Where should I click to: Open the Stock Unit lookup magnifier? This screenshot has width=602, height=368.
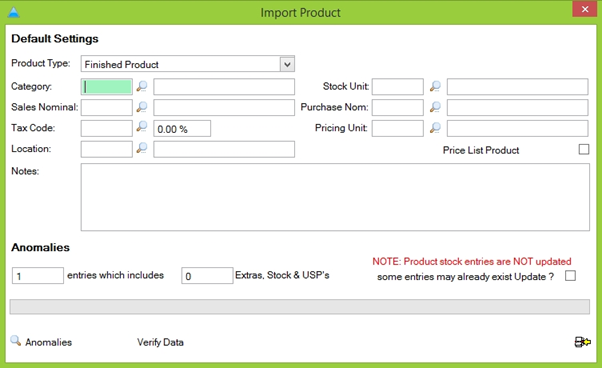435,86
